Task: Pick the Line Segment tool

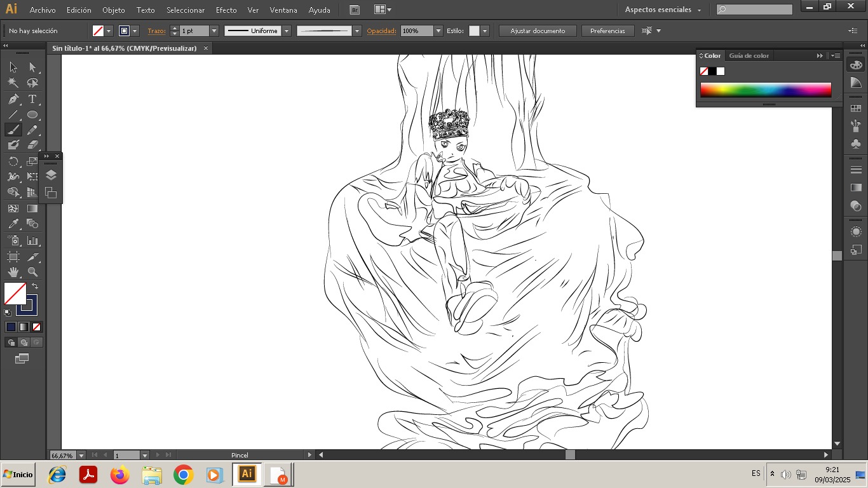Action: (13, 114)
